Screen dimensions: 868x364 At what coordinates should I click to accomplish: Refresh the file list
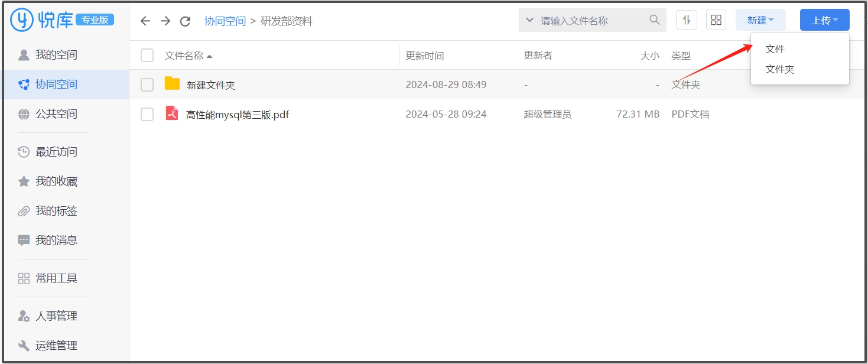(x=185, y=21)
